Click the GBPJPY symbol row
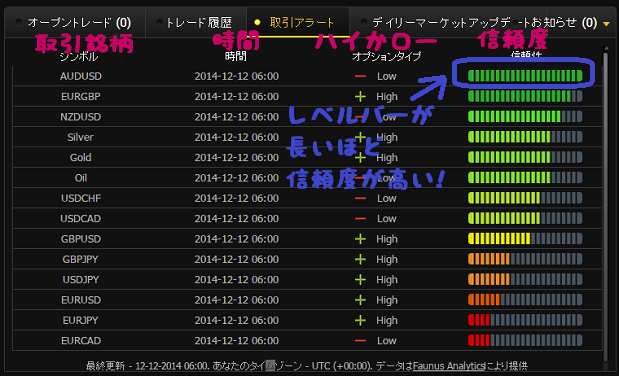 pyautogui.click(x=307, y=259)
